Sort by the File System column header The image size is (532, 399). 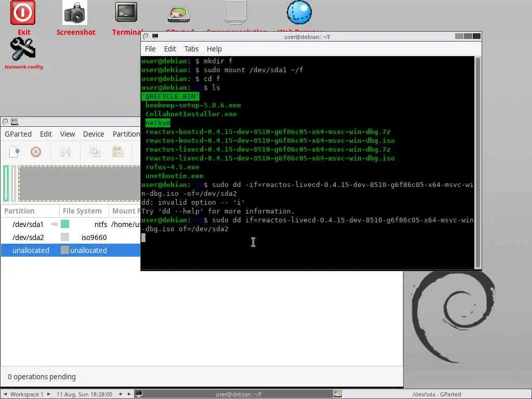tap(84, 211)
